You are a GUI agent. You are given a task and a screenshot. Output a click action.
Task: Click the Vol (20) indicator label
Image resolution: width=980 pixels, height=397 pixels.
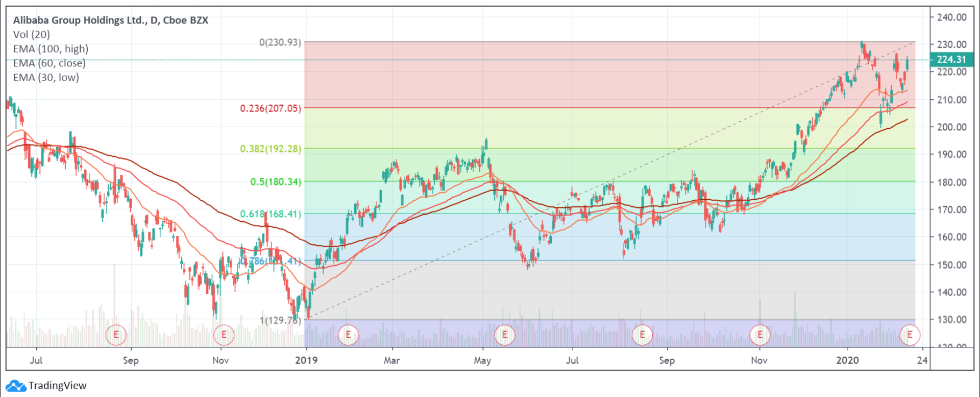click(32, 35)
